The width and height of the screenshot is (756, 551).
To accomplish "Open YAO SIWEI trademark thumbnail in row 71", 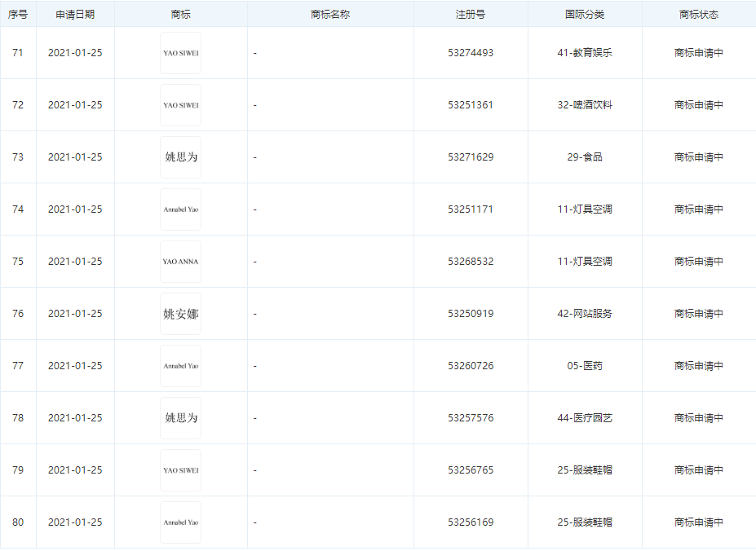I will coord(180,53).
